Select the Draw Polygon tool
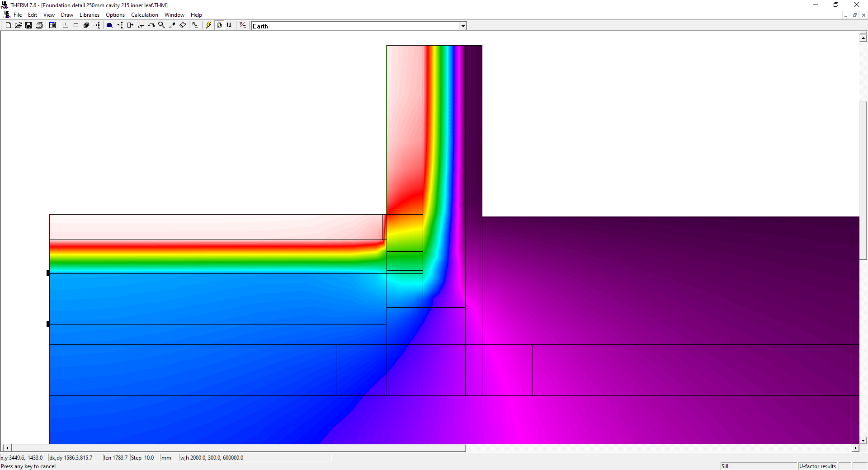The height and width of the screenshot is (470, 868). (66, 25)
